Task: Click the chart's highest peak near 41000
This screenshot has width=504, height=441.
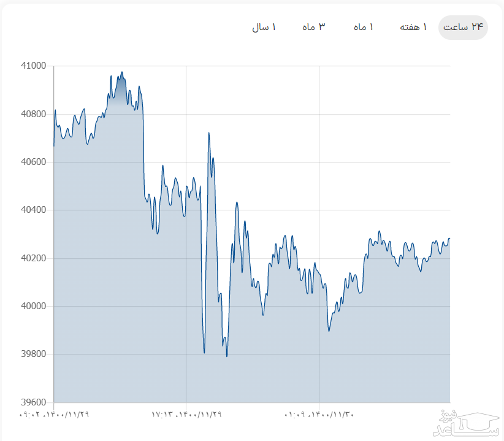Action: tap(122, 72)
